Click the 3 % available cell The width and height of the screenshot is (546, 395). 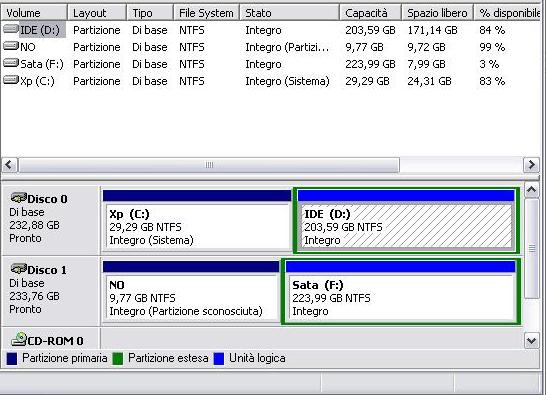click(x=489, y=64)
